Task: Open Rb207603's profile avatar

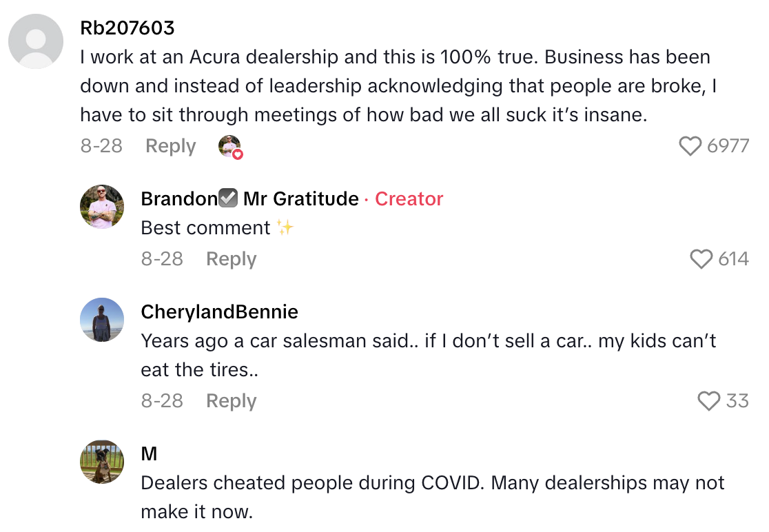Action: [36, 41]
